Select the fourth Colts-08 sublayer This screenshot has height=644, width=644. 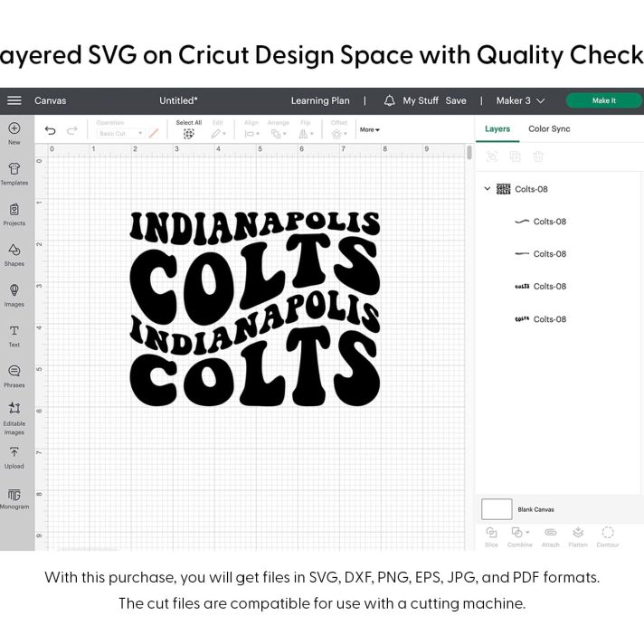[541, 319]
